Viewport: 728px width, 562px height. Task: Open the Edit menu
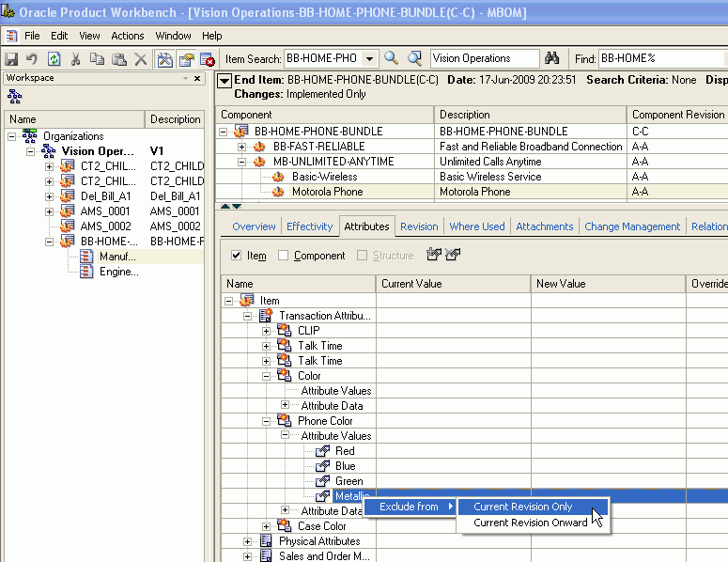tap(59, 36)
